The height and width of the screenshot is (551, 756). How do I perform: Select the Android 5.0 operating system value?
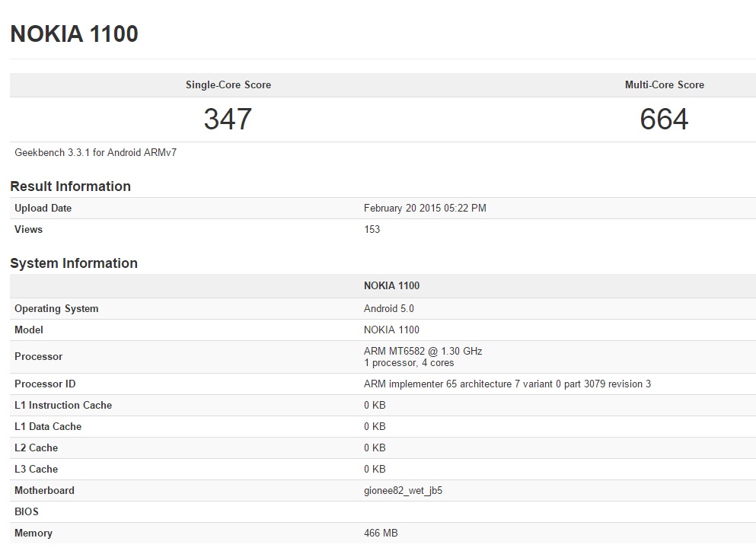[x=389, y=308]
